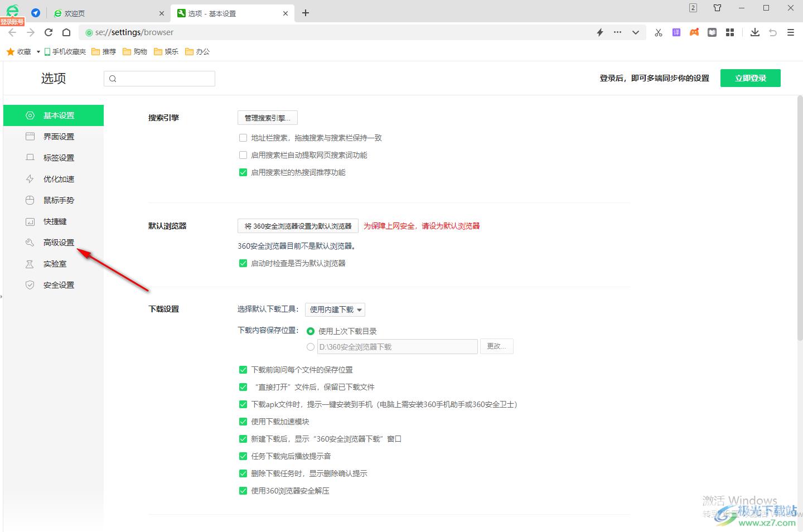Close the 欢迎页 tab
This screenshot has width=803, height=532.
tap(162, 13)
